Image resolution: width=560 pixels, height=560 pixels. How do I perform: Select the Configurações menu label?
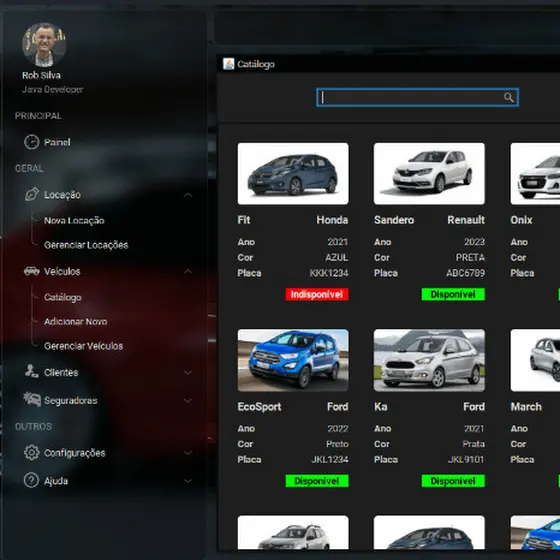click(75, 453)
